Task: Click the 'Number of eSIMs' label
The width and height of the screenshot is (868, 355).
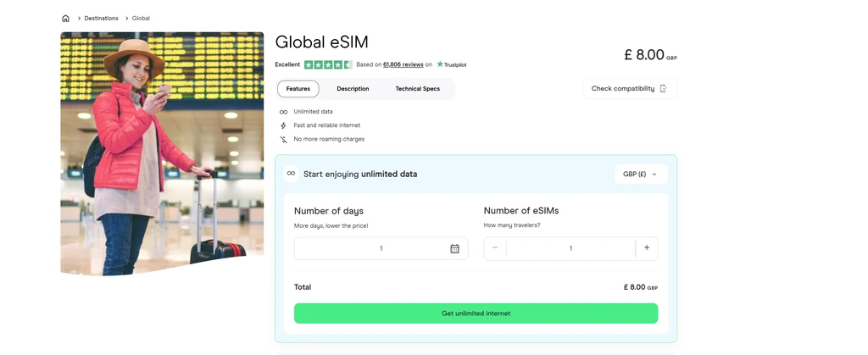Action: [521, 211]
